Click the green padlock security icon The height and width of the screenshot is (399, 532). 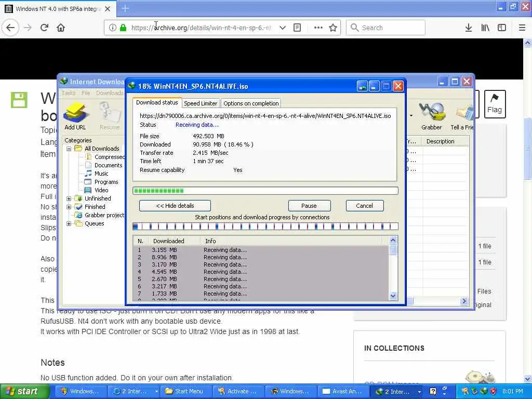click(x=123, y=28)
